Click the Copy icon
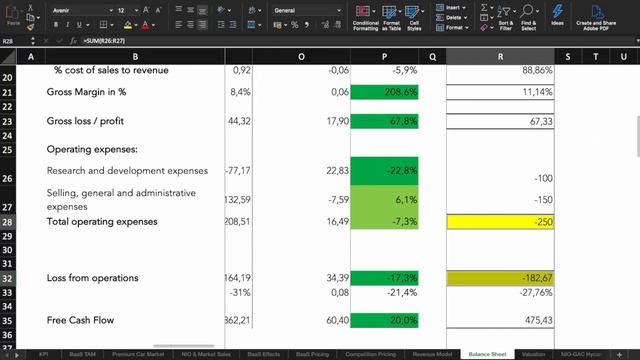640x360 pixels. (x=31, y=17)
